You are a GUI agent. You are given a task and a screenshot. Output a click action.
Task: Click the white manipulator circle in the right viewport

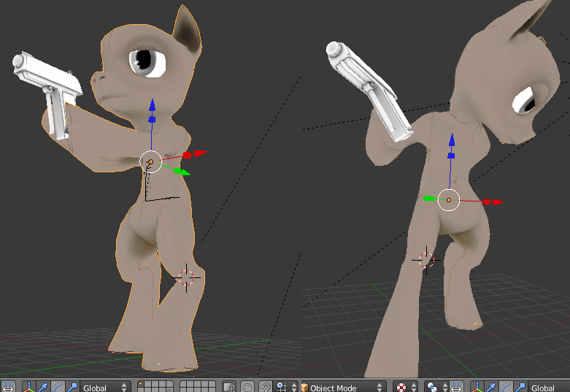[x=449, y=200]
